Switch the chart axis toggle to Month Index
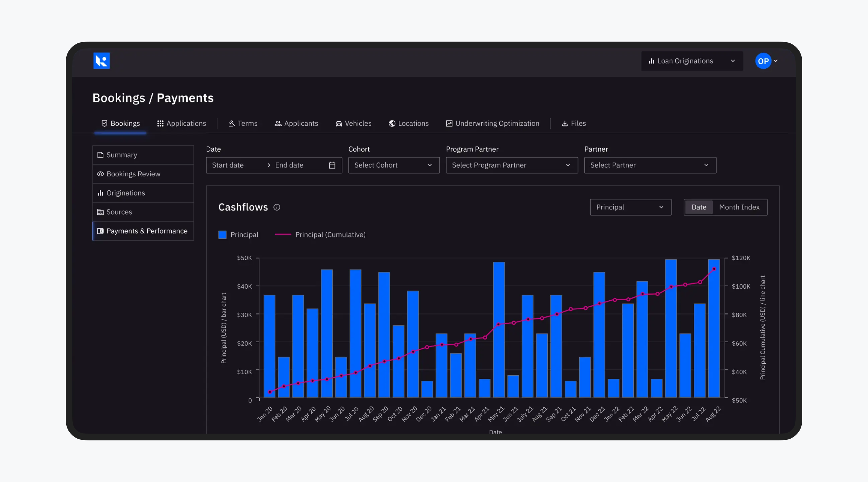 tap(739, 207)
